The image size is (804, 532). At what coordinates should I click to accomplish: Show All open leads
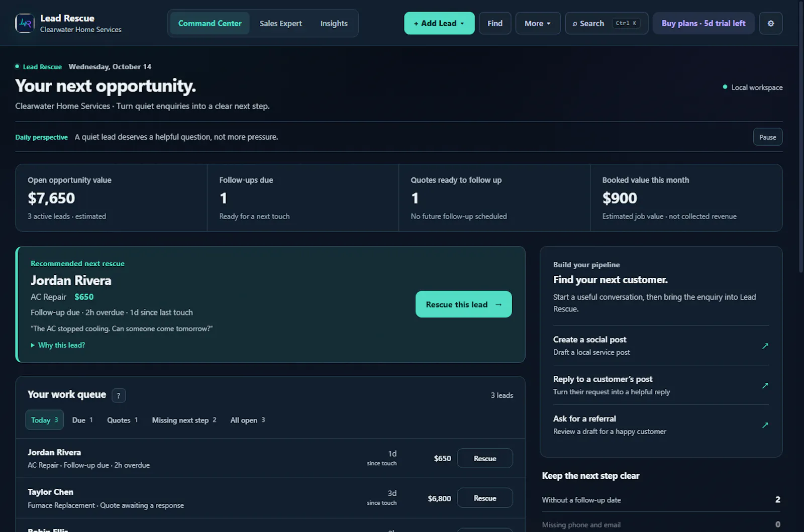pos(248,420)
